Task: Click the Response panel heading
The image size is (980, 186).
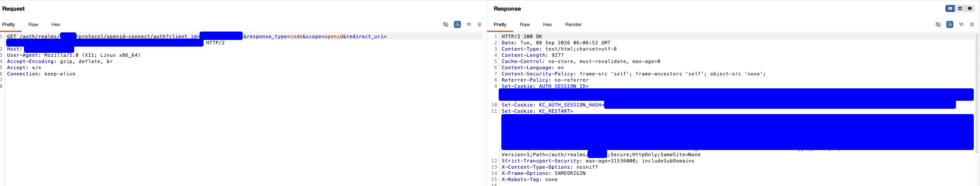Action: [x=507, y=8]
